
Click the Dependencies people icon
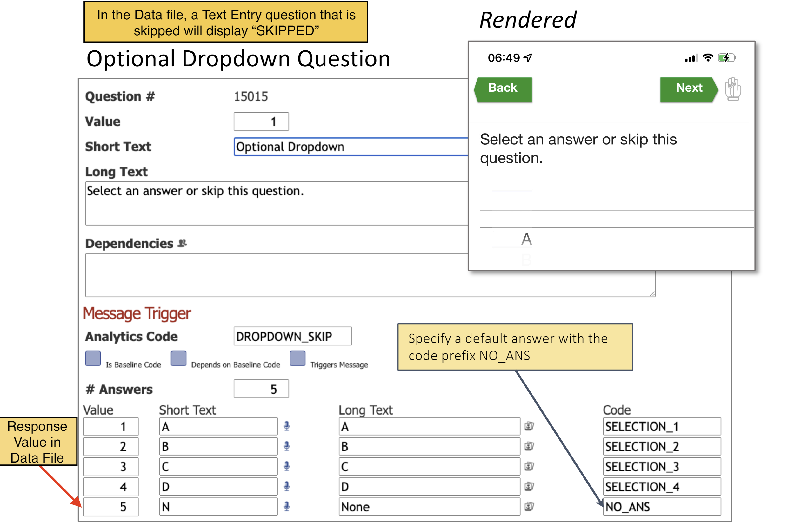(182, 243)
